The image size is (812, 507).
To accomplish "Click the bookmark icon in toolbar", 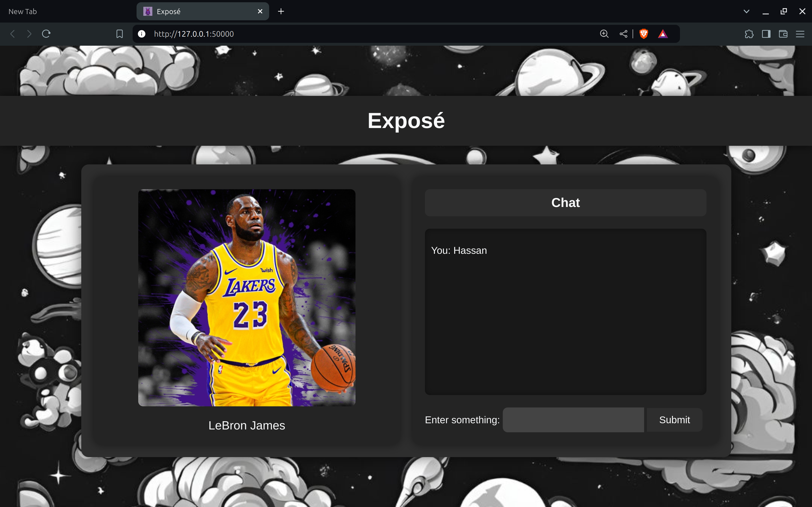I will [119, 34].
